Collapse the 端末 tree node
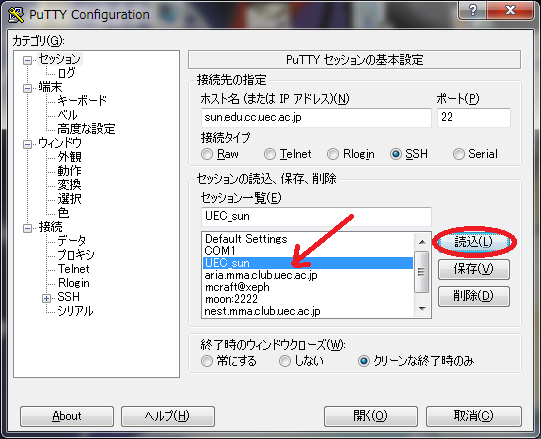Screen dimensions: 541x439 (x=27, y=88)
